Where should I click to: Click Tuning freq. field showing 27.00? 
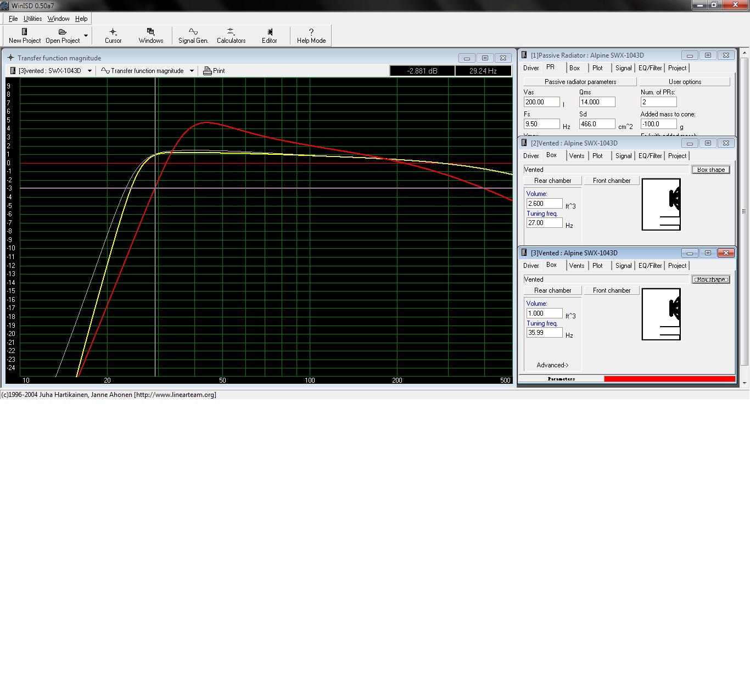coord(545,223)
